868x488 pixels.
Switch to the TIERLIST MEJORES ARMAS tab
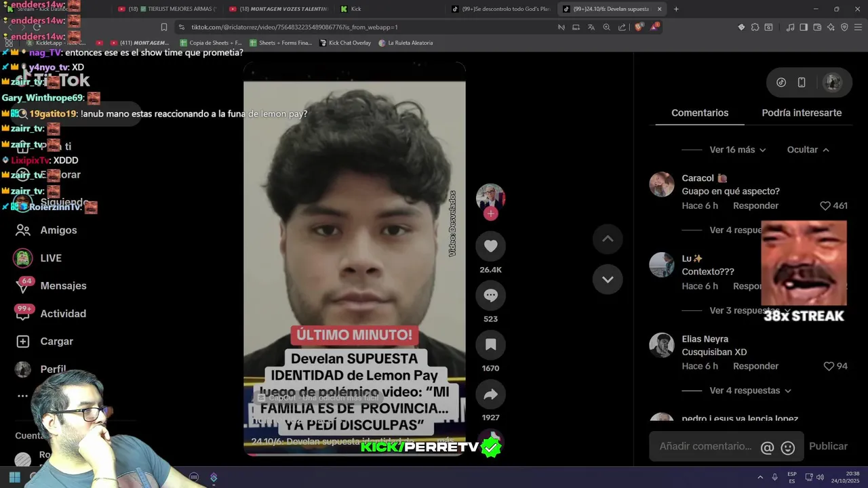coord(166,9)
